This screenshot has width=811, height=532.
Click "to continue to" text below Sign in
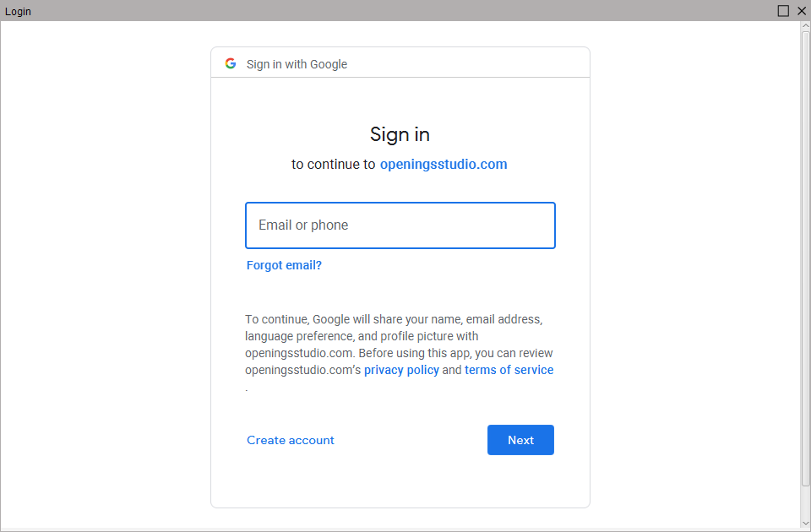tap(332, 164)
